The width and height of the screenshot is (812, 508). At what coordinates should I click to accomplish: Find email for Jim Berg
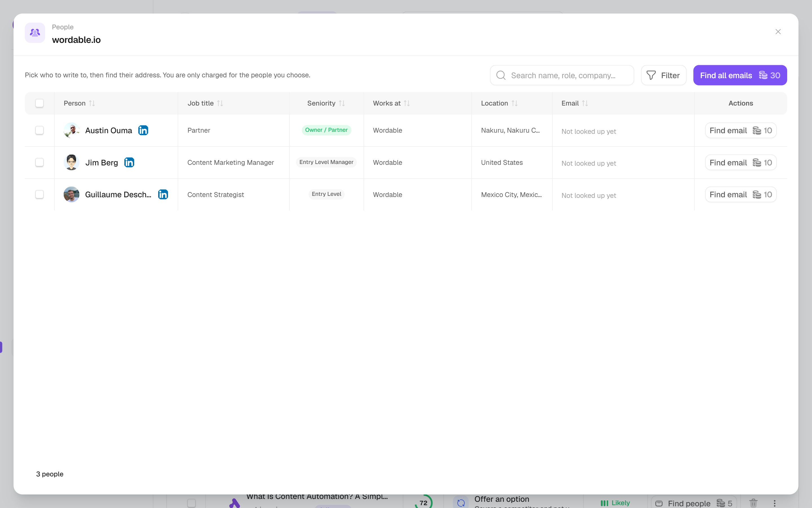741,162
